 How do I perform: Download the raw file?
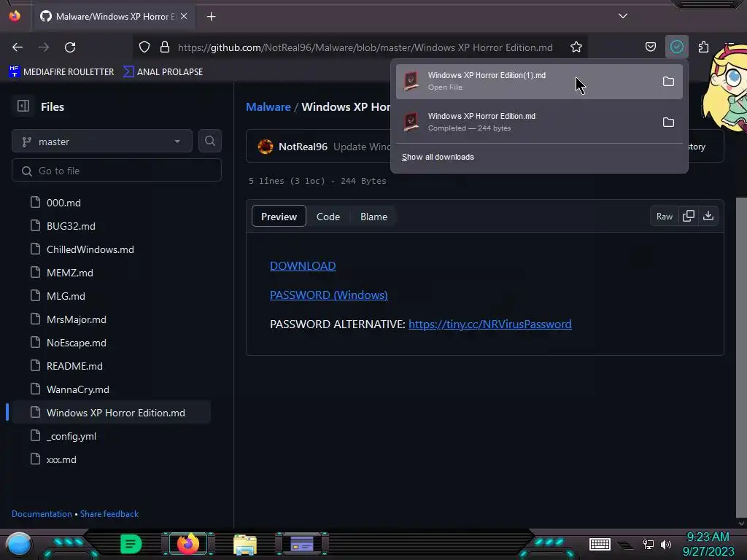point(708,216)
